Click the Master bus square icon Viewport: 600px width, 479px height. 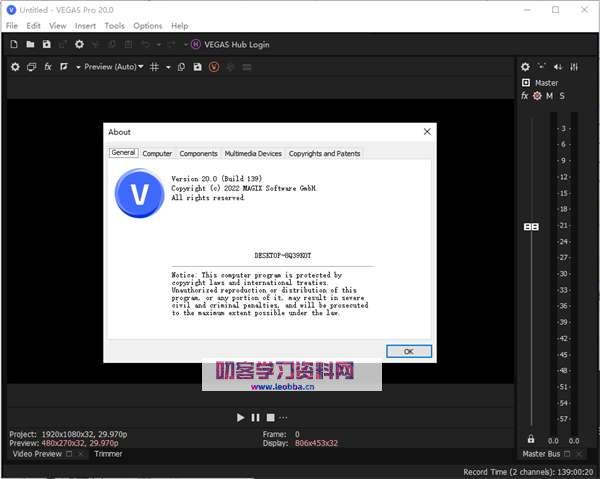526,82
